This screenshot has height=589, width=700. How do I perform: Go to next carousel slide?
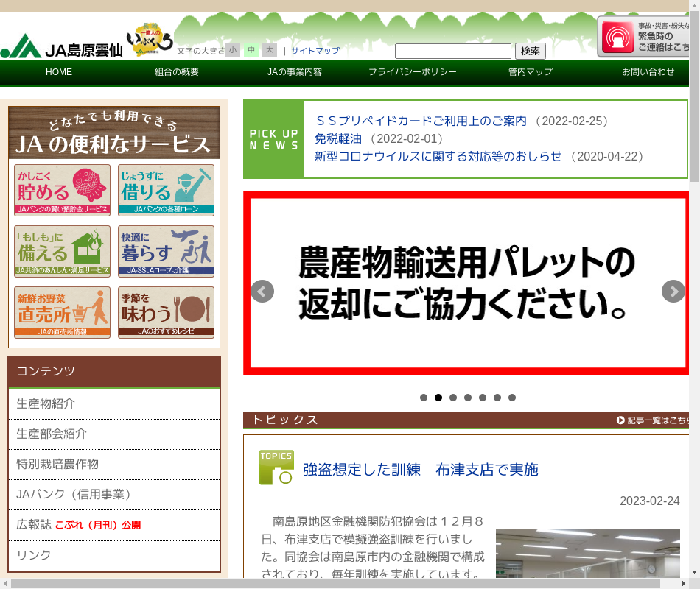[x=673, y=291]
